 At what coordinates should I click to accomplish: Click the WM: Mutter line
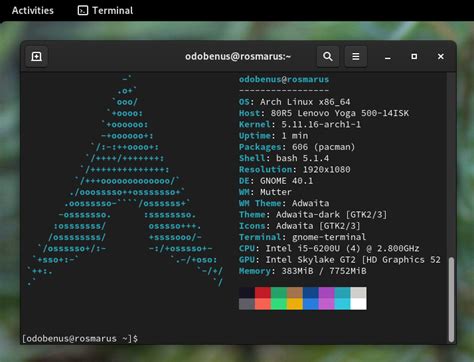[265, 192]
